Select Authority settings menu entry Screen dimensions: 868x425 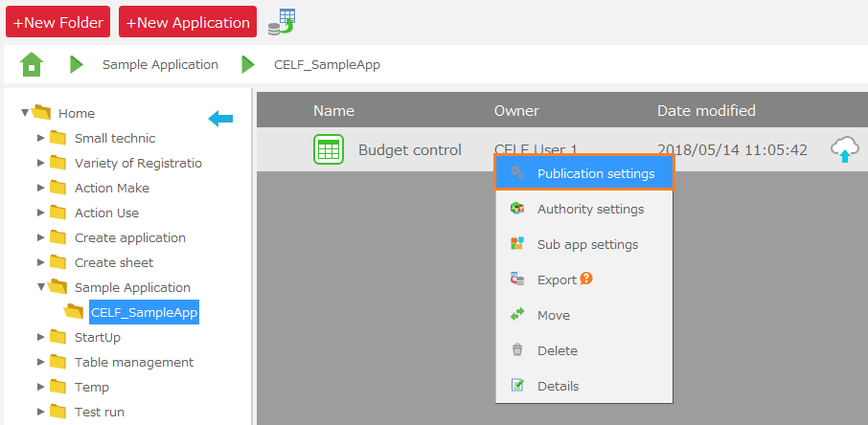590,209
